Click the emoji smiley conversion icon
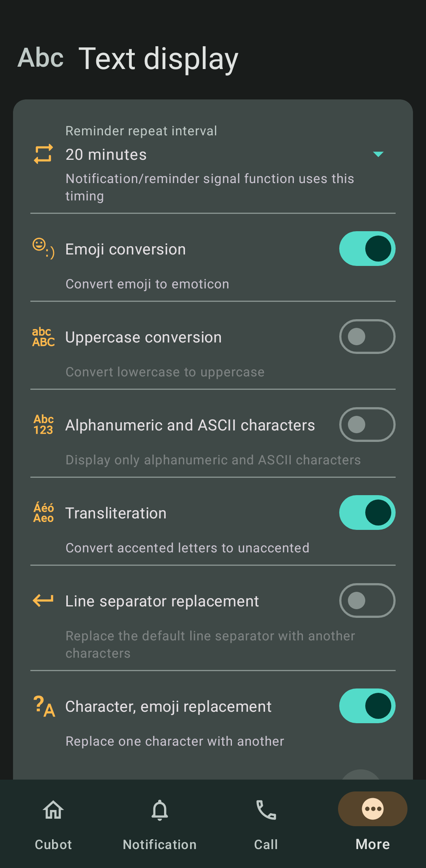Screen dimensions: 426x868 43,249
